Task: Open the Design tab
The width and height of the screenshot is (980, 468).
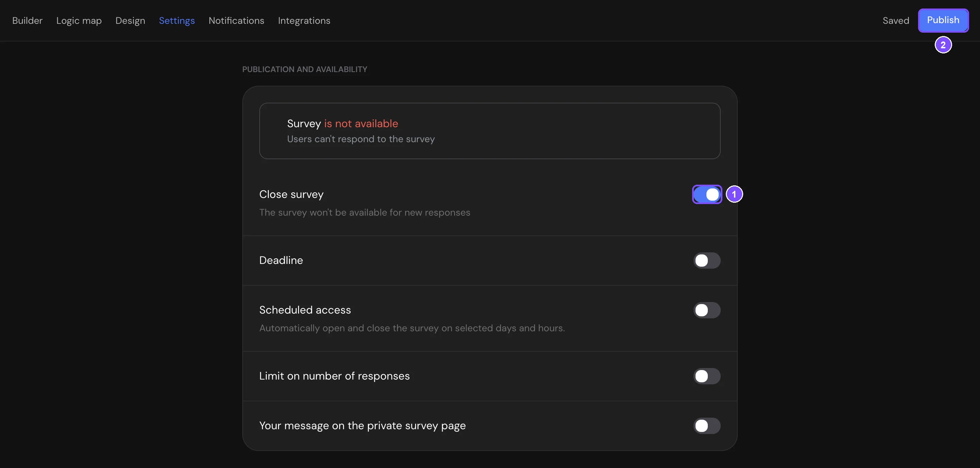Action: tap(130, 20)
